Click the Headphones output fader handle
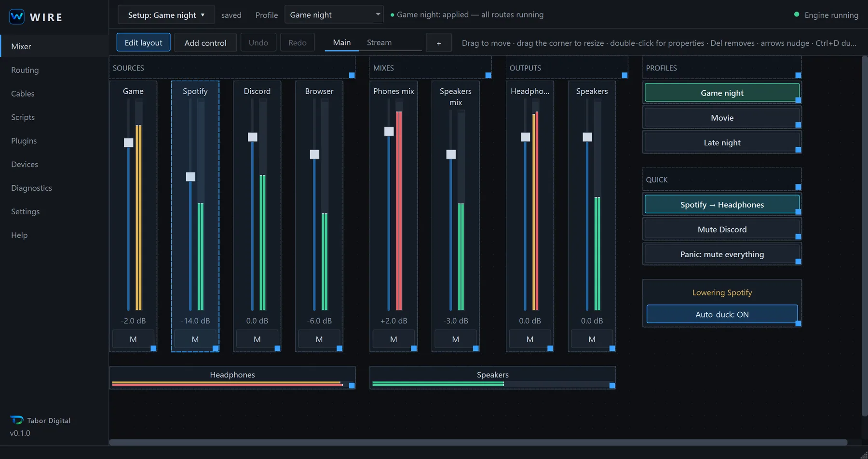The image size is (868, 459). point(525,137)
